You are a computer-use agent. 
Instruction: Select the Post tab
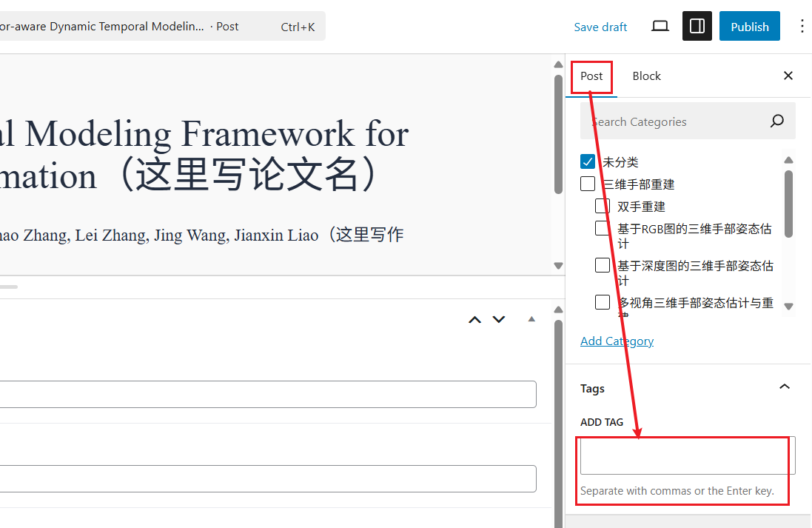[x=591, y=76]
